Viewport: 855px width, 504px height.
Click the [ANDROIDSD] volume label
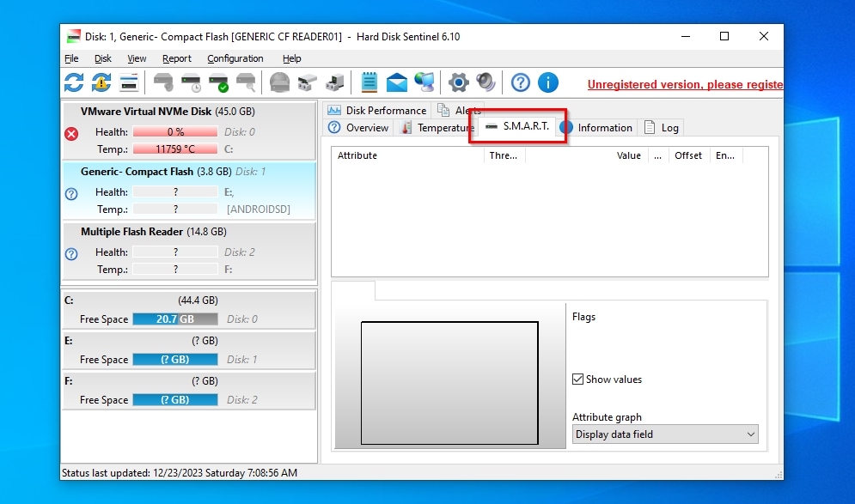259,209
